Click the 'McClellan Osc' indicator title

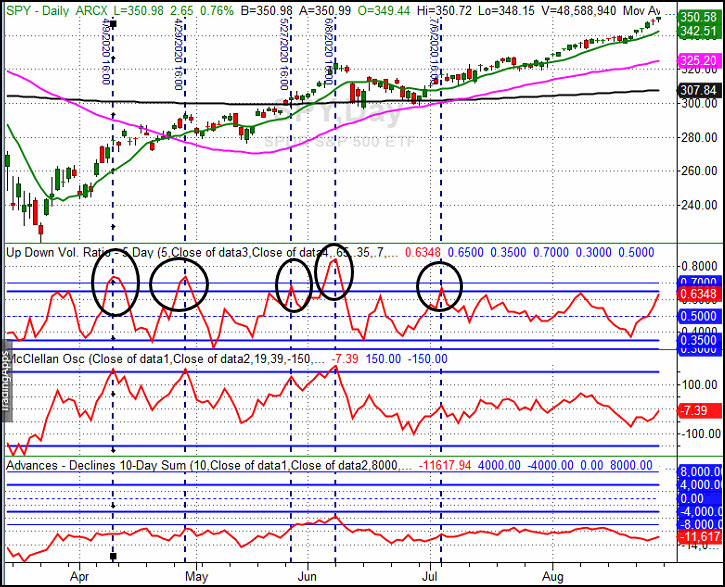click(45, 359)
